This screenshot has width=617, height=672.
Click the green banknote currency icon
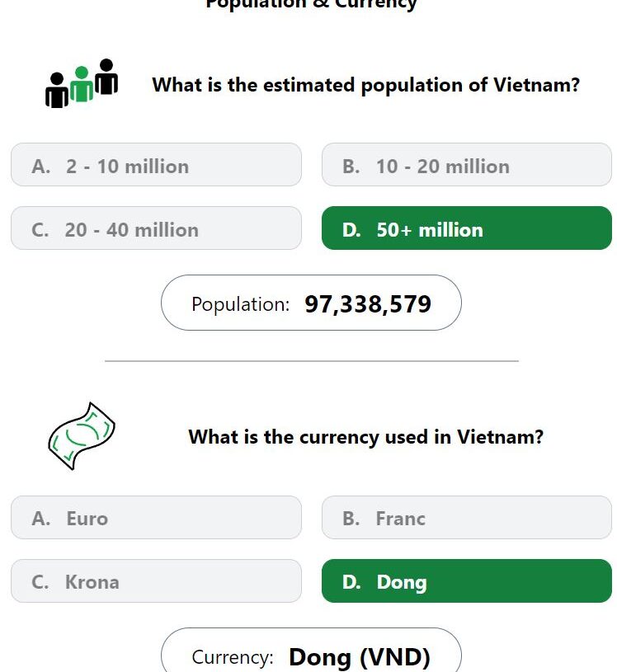click(82, 436)
